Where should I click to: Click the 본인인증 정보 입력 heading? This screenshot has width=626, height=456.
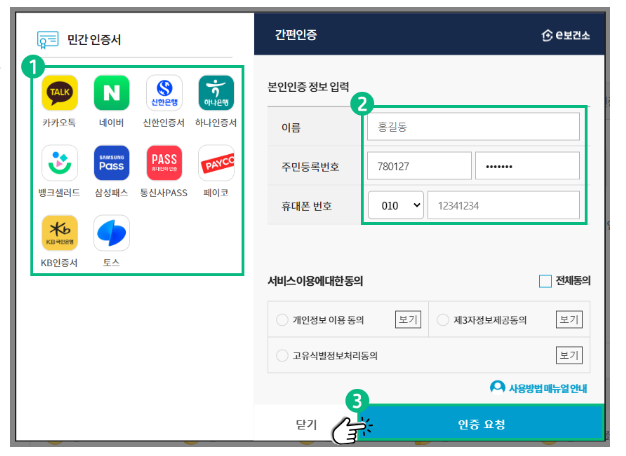(x=308, y=87)
